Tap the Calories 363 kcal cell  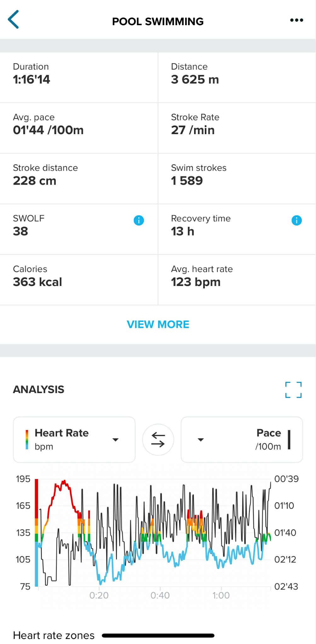pyautogui.click(x=79, y=280)
